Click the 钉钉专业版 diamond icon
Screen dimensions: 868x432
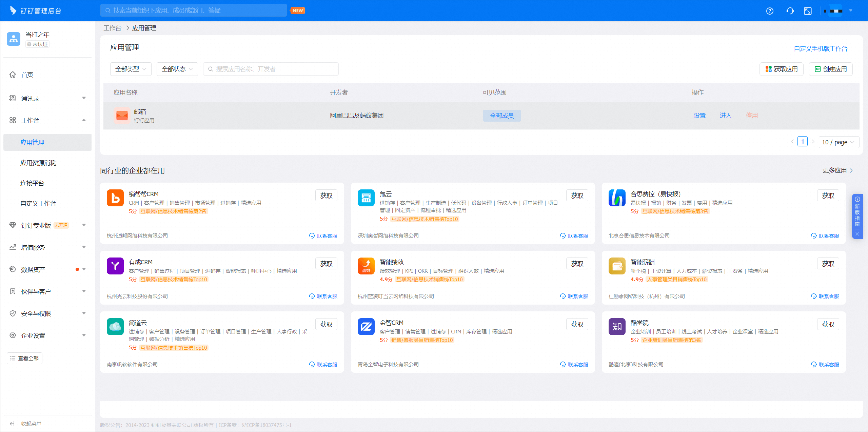pyautogui.click(x=13, y=225)
